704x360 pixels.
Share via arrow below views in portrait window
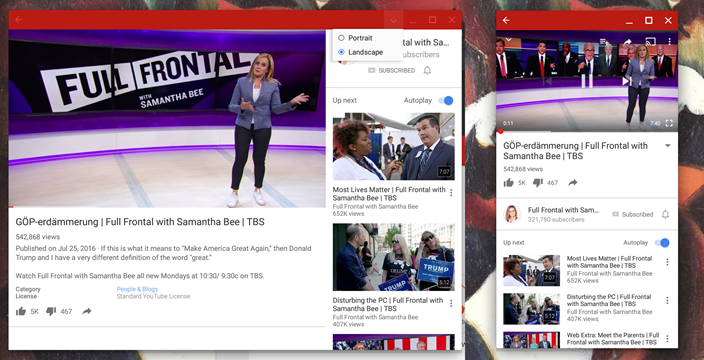[x=572, y=183]
